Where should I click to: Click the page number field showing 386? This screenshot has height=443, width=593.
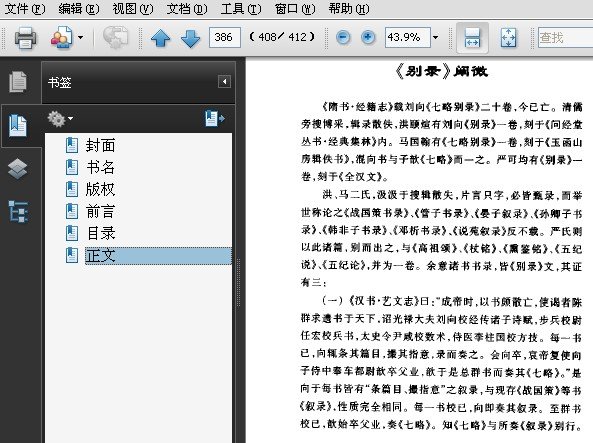click(x=224, y=37)
